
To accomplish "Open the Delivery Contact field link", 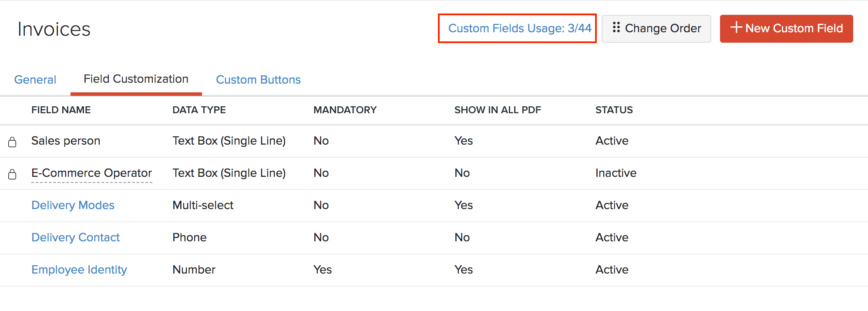I will pos(75,237).
